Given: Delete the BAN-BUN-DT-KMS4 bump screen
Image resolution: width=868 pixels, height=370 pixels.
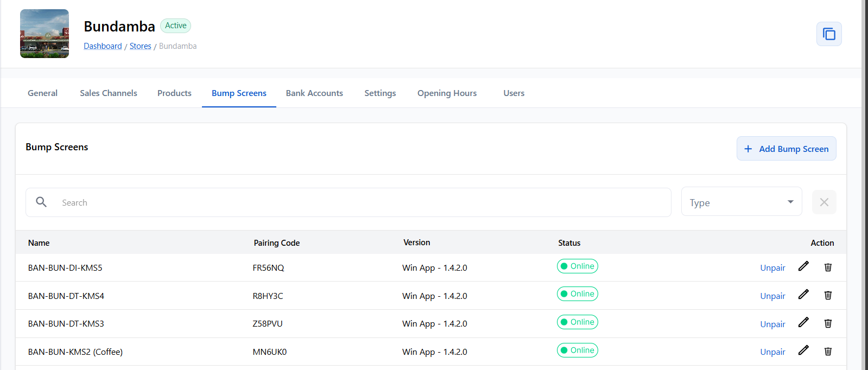Looking at the screenshot, I should pos(828,295).
